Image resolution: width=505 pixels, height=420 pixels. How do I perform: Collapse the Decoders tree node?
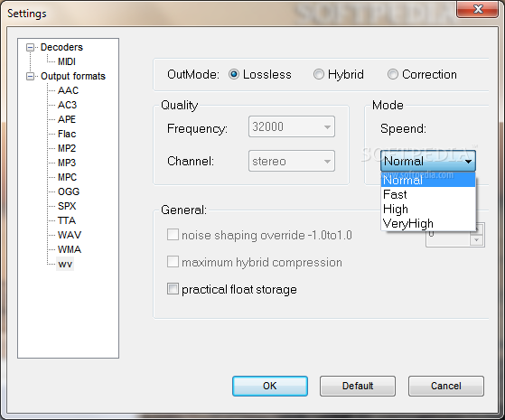pos(30,48)
